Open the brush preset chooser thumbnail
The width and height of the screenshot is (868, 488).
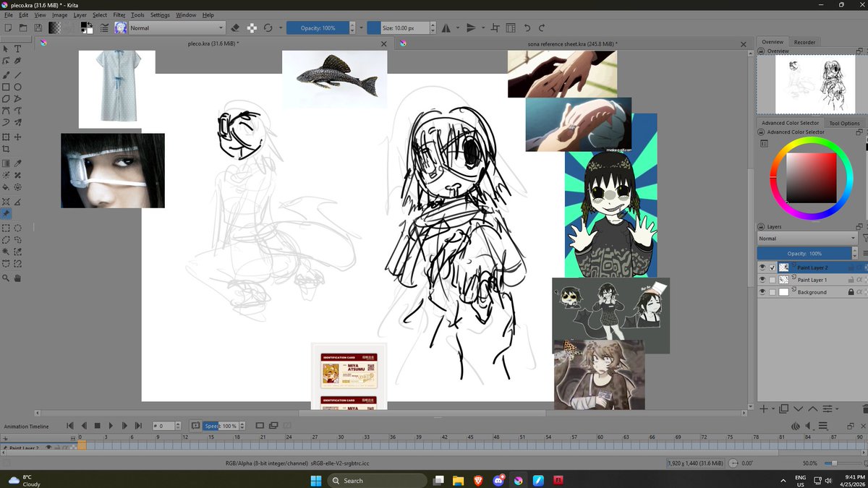click(x=121, y=28)
